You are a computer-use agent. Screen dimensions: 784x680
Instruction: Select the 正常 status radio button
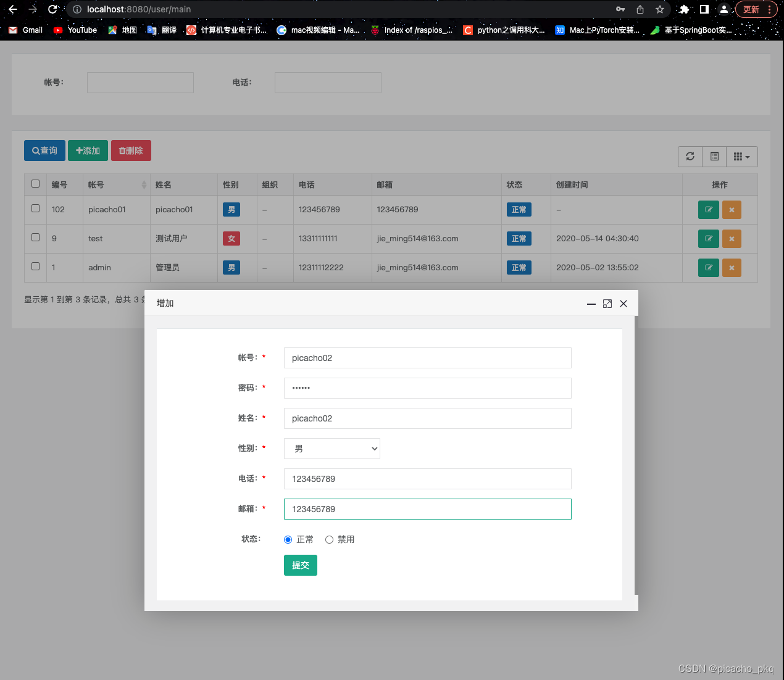pos(288,539)
